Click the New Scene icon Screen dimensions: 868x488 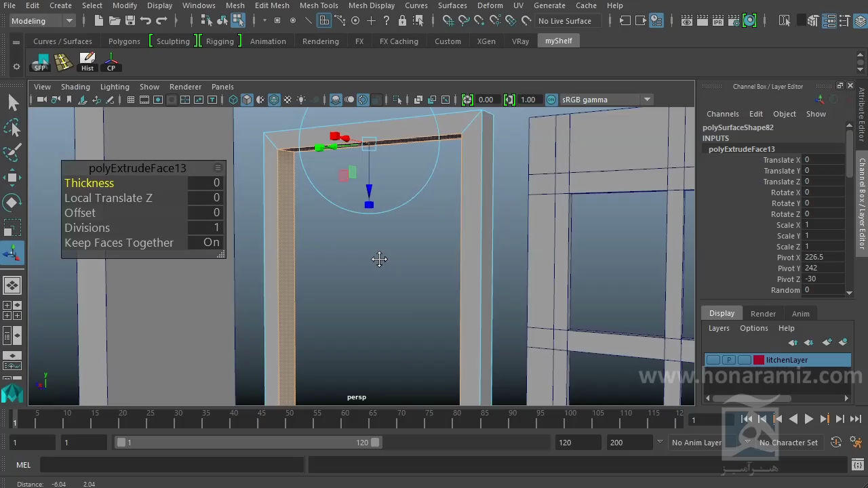tap(99, 21)
